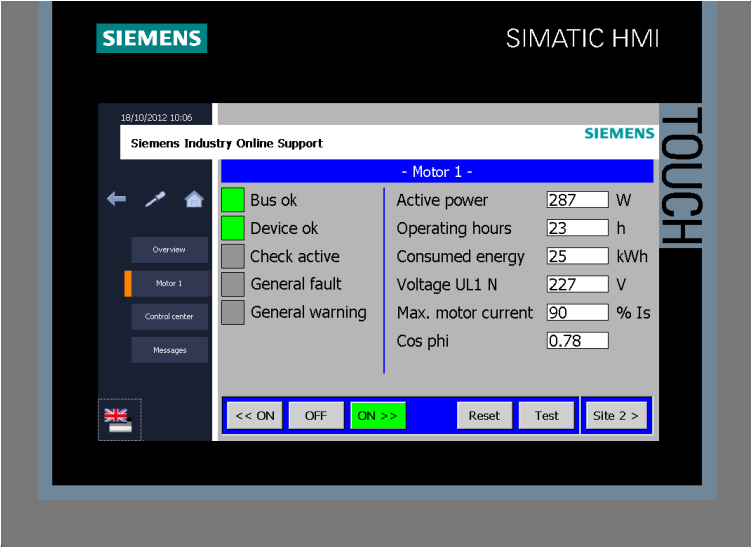Click the Check active gray indicator

coord(233,256)
